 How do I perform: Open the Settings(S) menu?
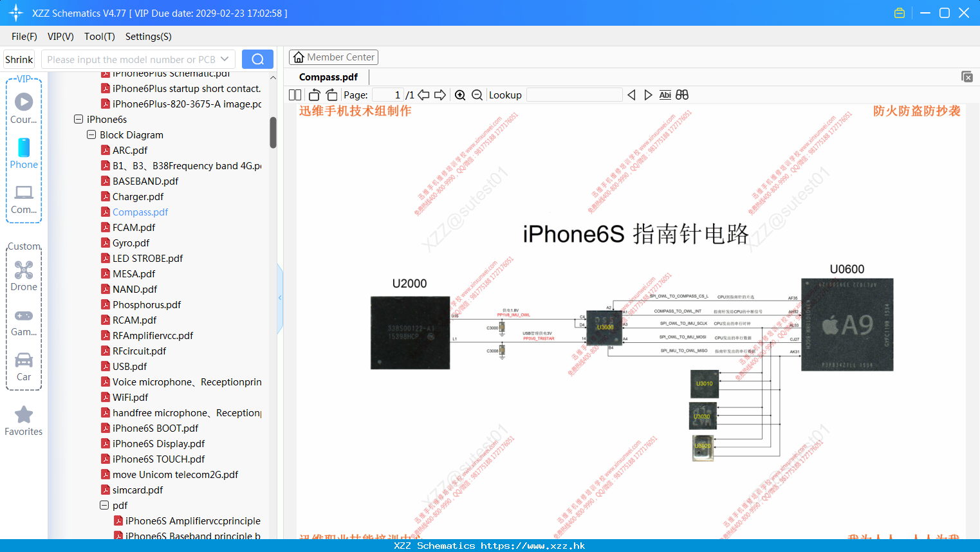pos(149,37)
